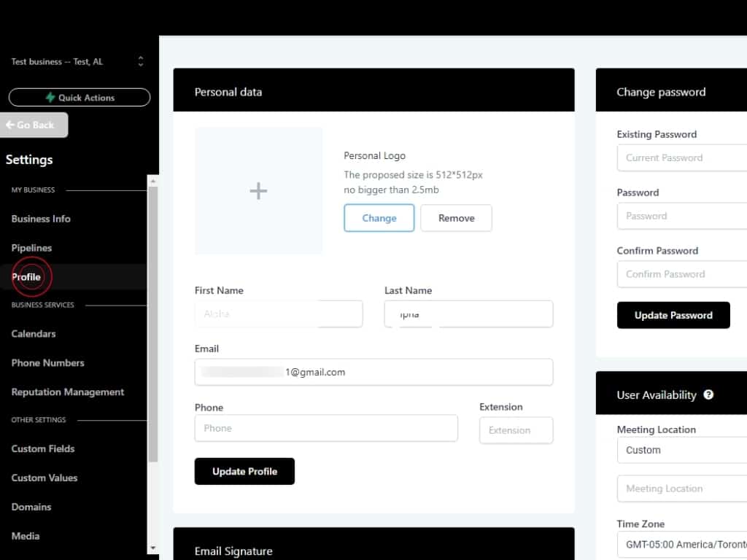This screenshot has height=560, width=747.
Task: Click into the Phone input field
Action: click(x=326, y=428)
